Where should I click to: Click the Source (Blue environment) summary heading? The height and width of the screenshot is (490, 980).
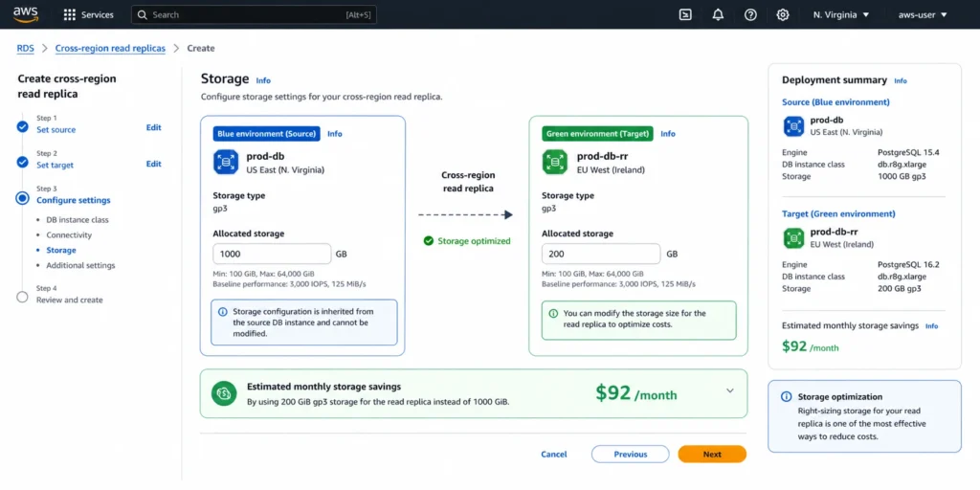[835, 101]
